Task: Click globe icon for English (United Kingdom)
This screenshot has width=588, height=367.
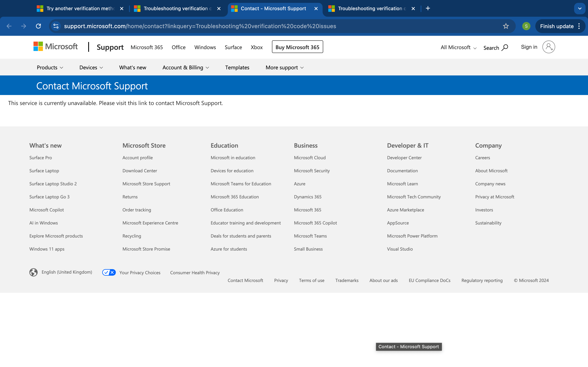Action: click(x=33, y=272)
